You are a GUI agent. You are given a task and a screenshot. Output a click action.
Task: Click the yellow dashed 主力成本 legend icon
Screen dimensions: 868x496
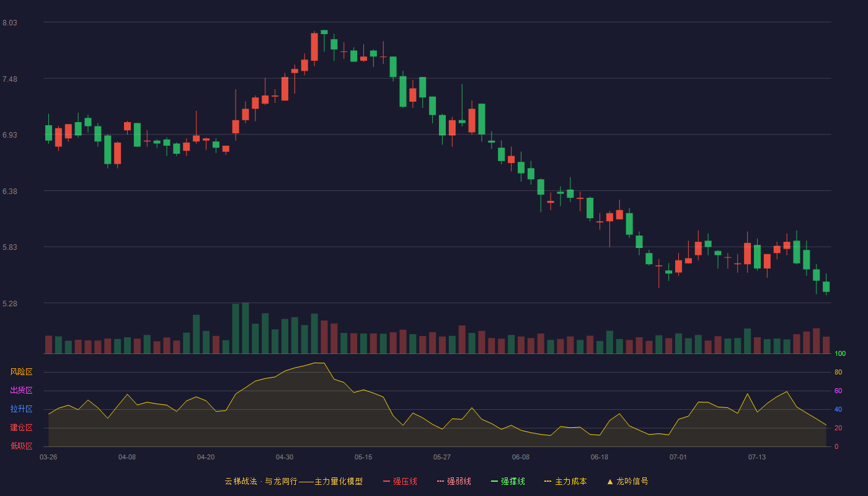tap(548, 481)
